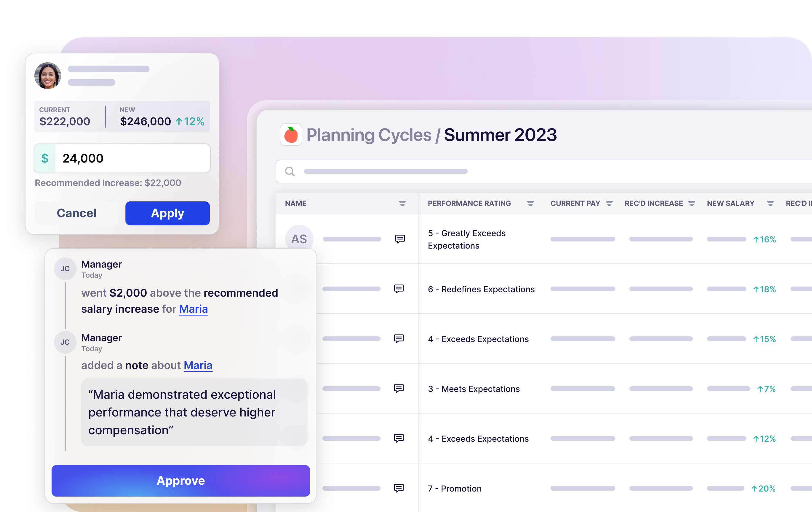Go back to Planning Cycles breadcrumb
This screenshot has width=812, height=512.
tap(369, 135)
